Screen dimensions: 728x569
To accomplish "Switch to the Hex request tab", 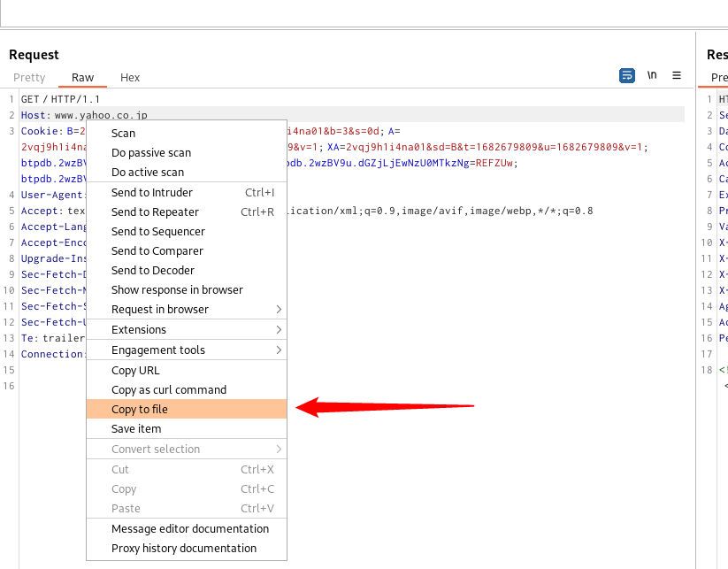I will click(x=130, y=78).
